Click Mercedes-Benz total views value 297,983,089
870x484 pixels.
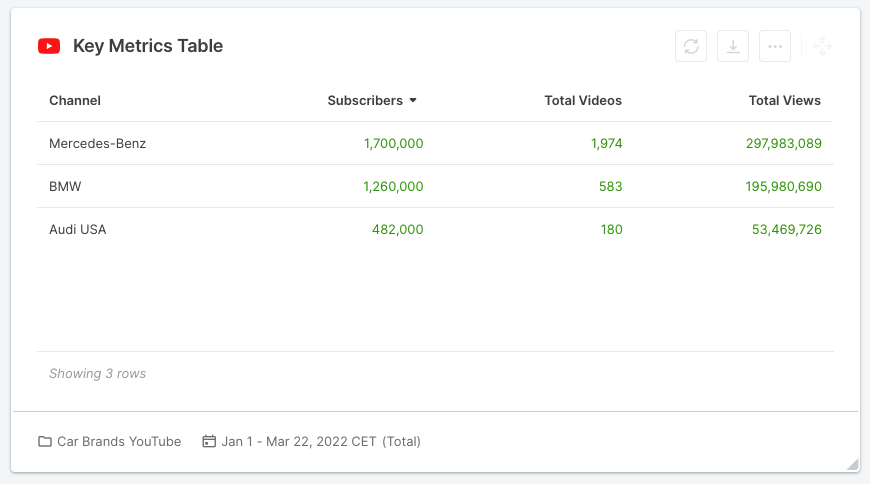783,143
